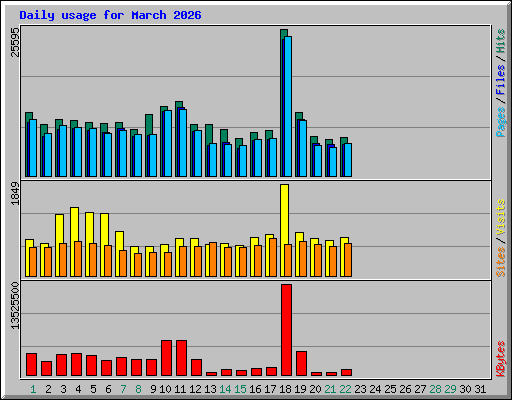The image size is (512, 400).
Task: Click day 2 on the x-axis
Action: point(48,389)
